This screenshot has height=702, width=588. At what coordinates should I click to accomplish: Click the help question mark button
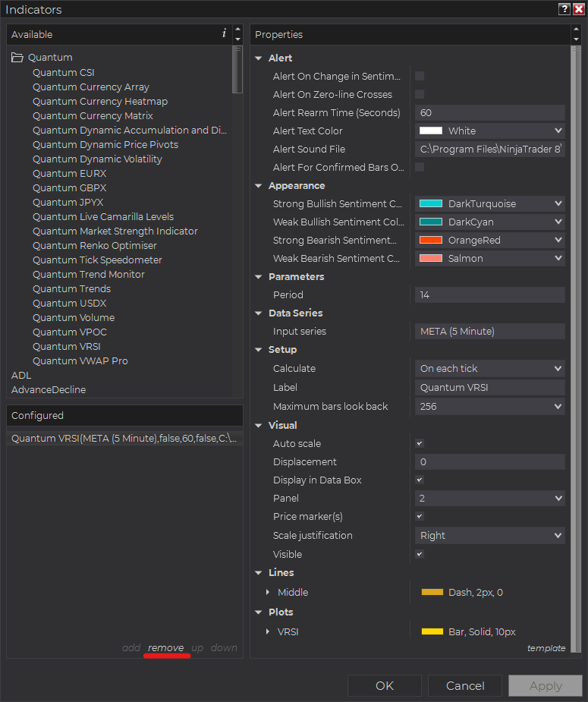click(564, 9)
